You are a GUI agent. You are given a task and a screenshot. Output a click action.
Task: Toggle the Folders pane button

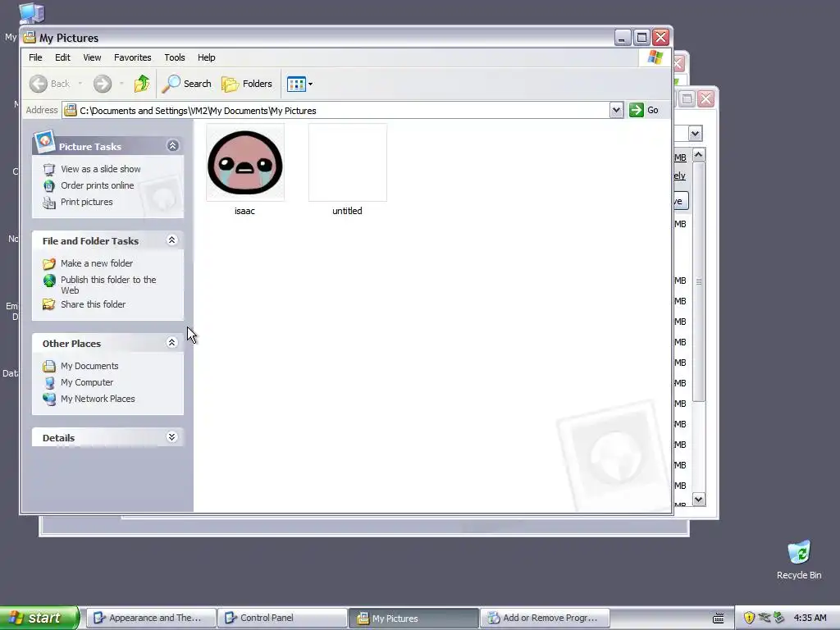[x=247, y=84]
